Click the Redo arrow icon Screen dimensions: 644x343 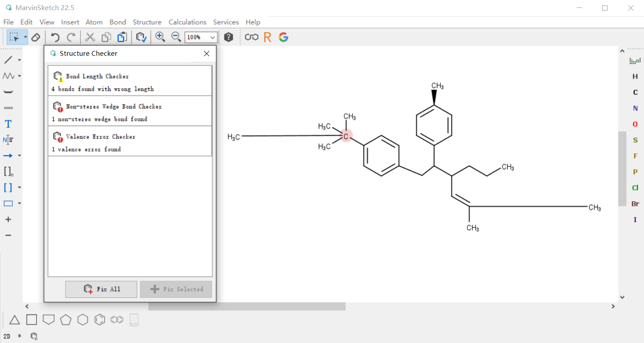tap(71, 37)
